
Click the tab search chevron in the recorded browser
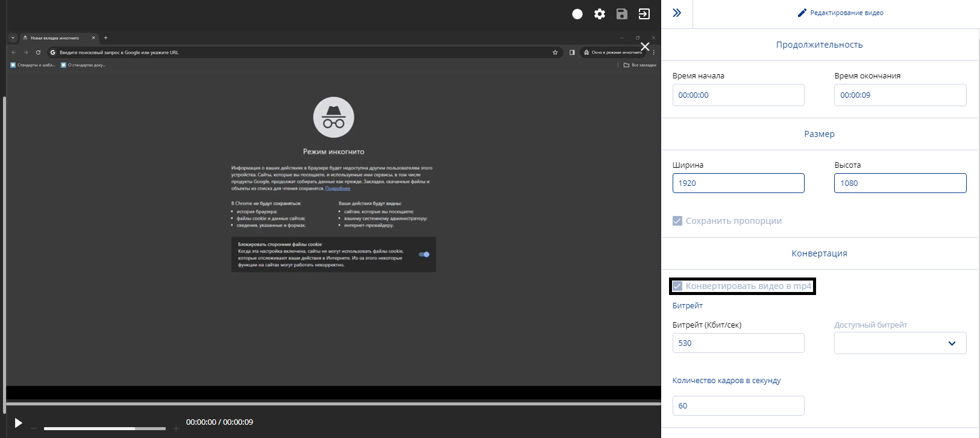13,38
